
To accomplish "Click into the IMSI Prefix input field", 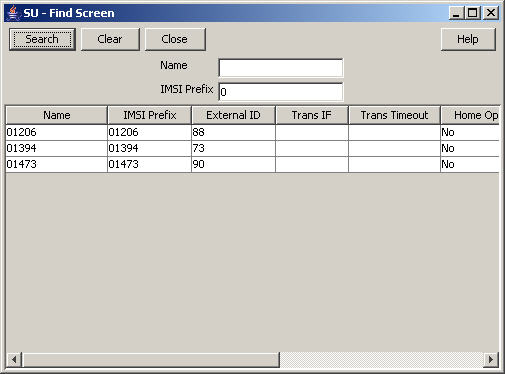I will tap(281, 92).
